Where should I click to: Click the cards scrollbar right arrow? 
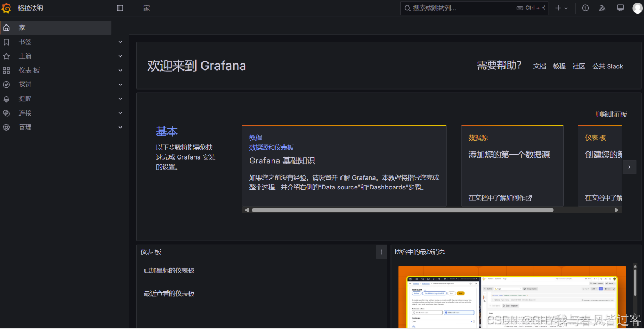[x=616, y=210]
